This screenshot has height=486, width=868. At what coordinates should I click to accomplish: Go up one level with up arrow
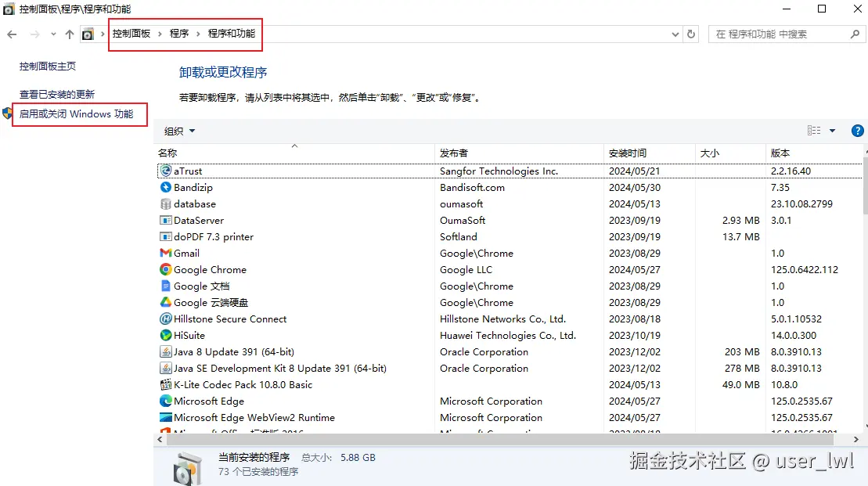point(69,34)
